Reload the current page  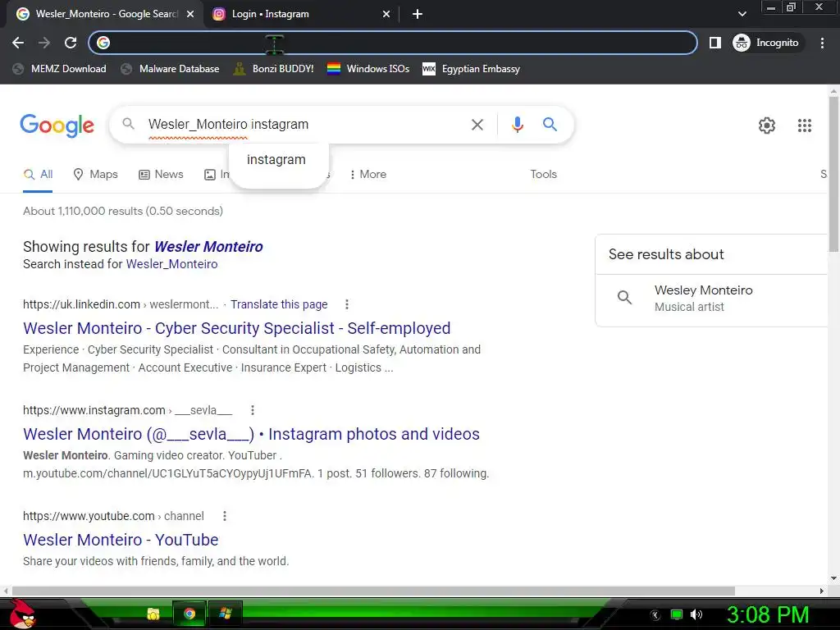[x=71, y=43]
